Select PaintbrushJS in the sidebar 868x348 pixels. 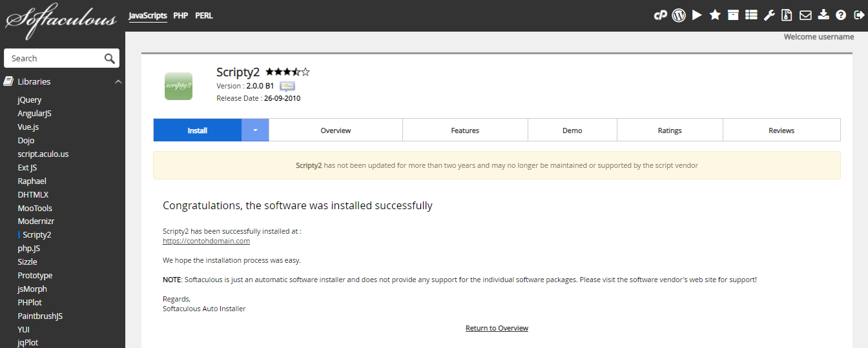pos(40,316)
